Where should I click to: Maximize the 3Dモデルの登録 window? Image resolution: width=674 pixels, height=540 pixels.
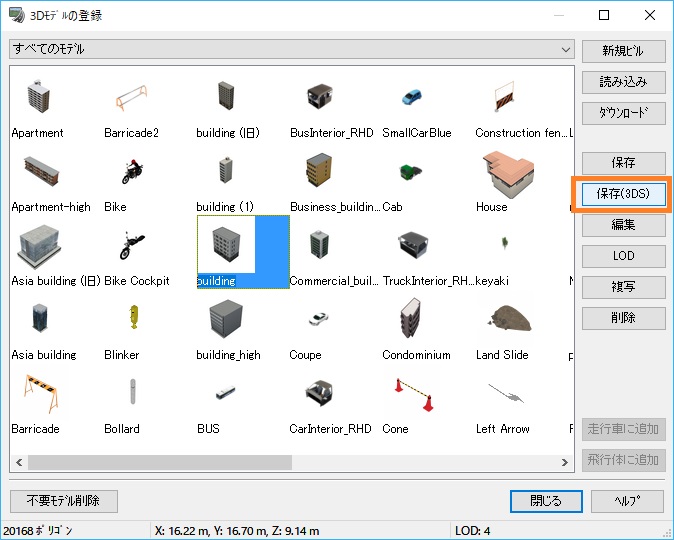pos(604,15)
